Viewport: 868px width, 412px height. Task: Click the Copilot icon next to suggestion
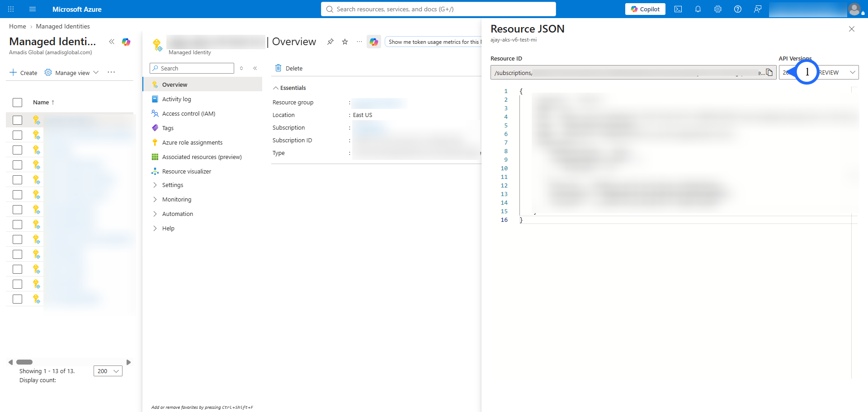click(374, 42)
